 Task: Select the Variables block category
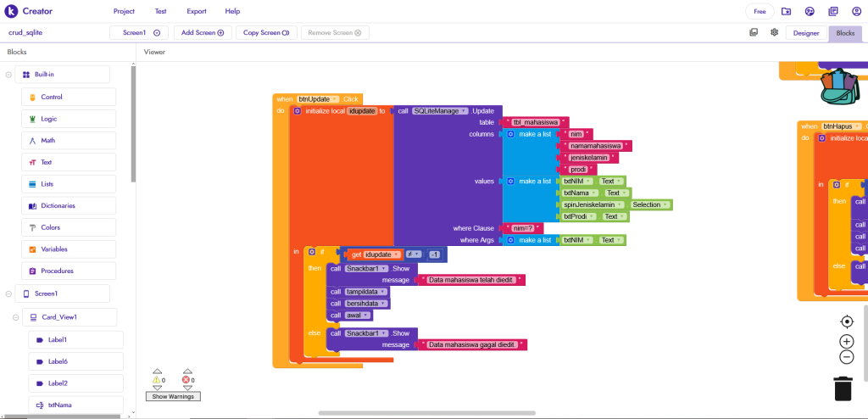click(x=54, y=249)
